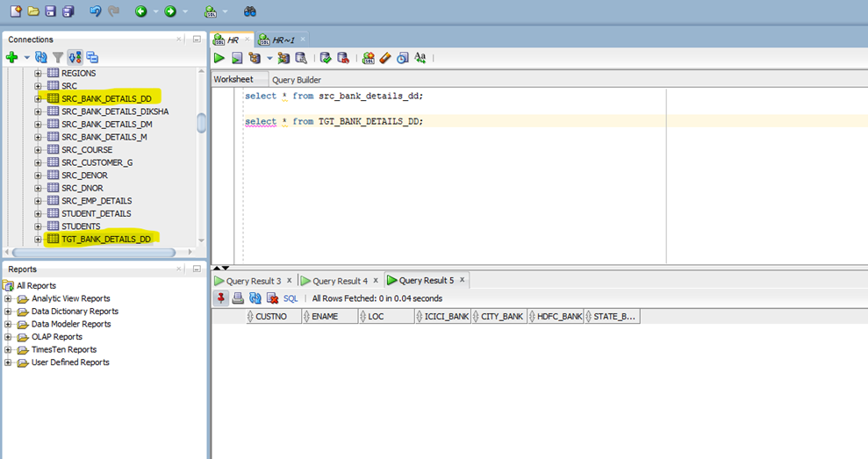Image resolution: width=868 pixels, height=459 pixels.
Task: Open the SQL Worksheet icon in the main toolbar
Action: click(x=211, y=11)
